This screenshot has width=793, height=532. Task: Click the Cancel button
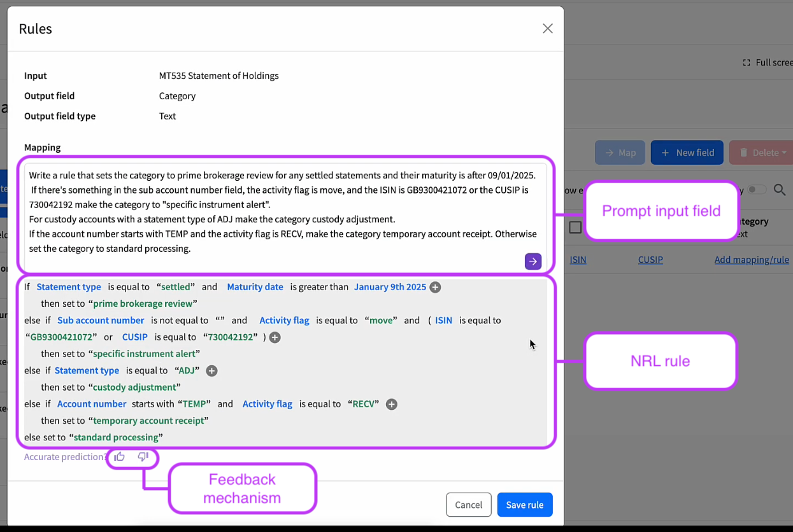[x=468, y=505]
